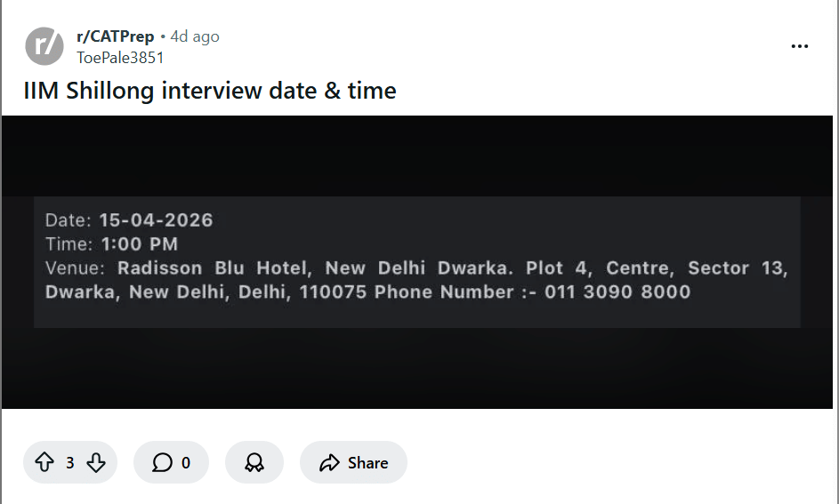Give an award using the award icon
Viewport: 839px width, 504px height.
(x=254, y=462)
